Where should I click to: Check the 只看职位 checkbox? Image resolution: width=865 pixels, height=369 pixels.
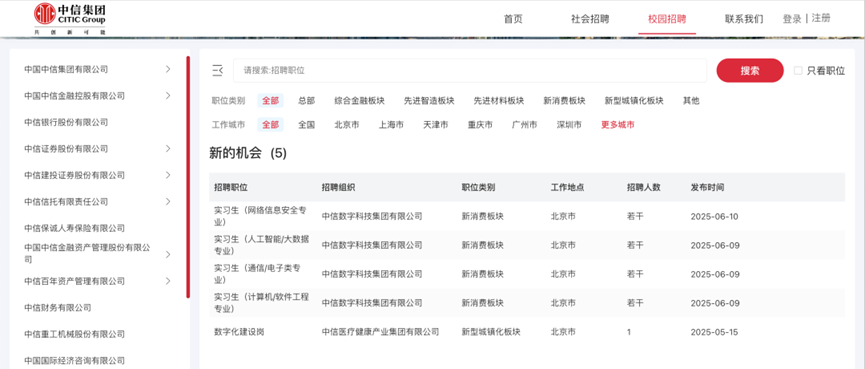pyautogui.click(x=798, y=71)
